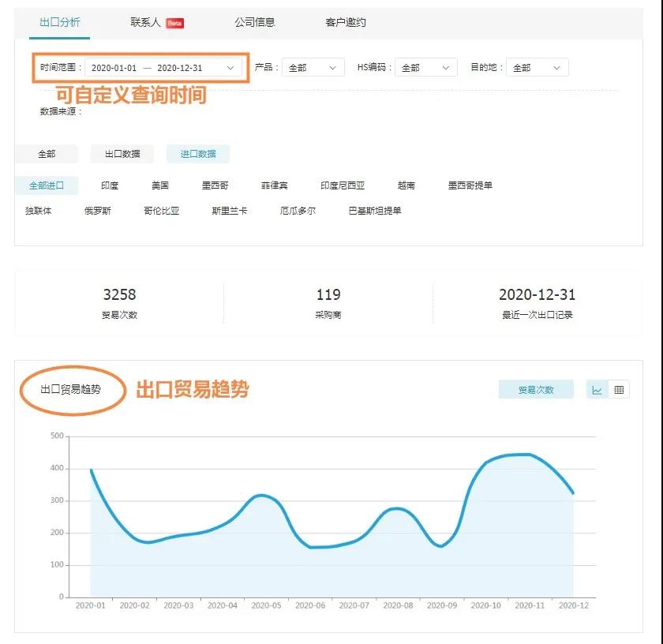This screenshot has width=663, height=644.
Task: Switch to line chart view icon
Action: point(597,390)
